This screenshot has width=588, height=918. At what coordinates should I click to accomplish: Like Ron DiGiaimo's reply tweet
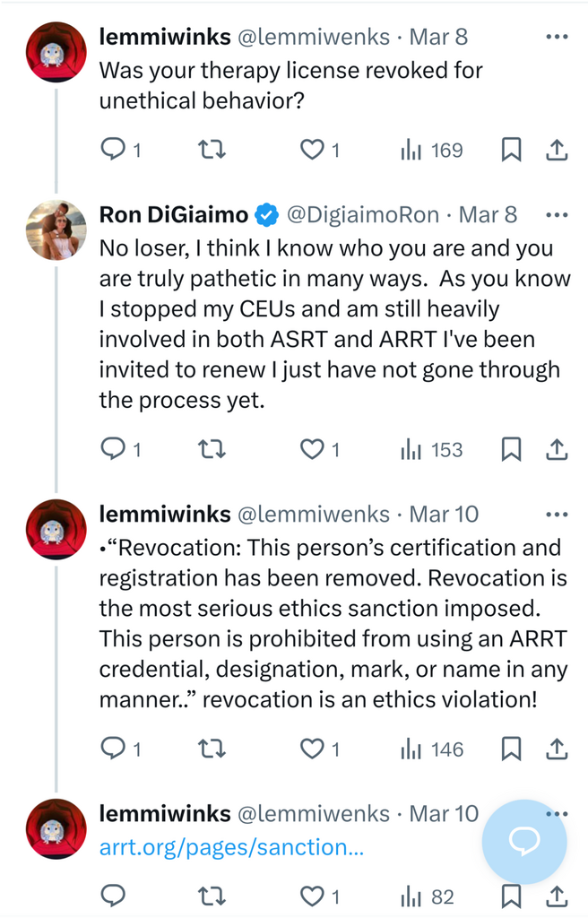click(311, 449)
